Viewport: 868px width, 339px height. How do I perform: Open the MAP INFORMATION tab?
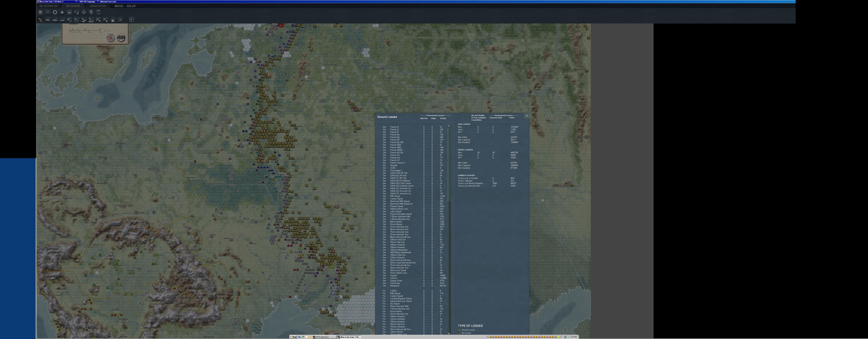48,6
